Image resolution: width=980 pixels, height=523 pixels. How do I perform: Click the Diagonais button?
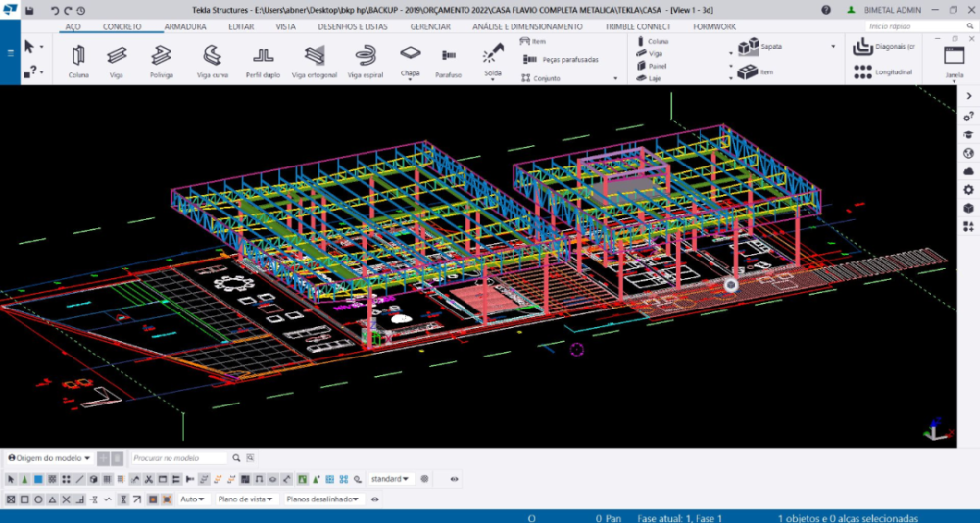pos(883,46)
